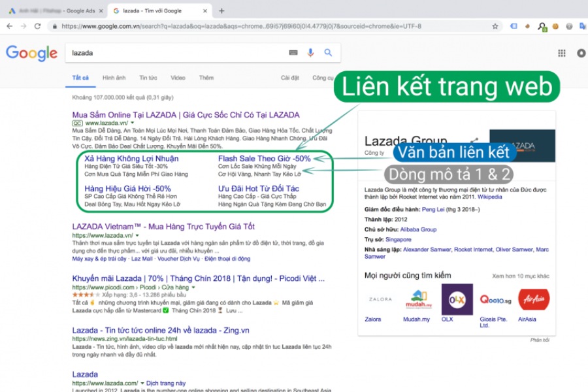This screenshot has height=392, width=588.
Task: Open the Thêm menu
Action: [x=206, y=78]
